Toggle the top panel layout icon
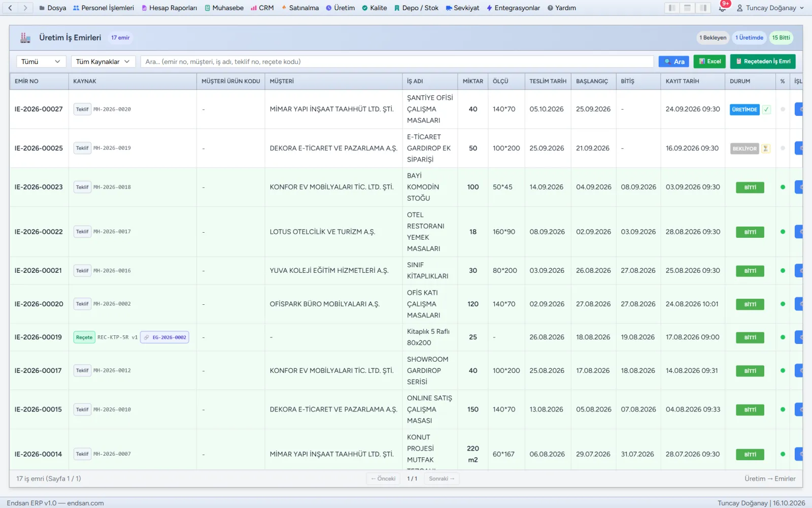The height and width of the screenshot is (508, 812). pos(688,8)
